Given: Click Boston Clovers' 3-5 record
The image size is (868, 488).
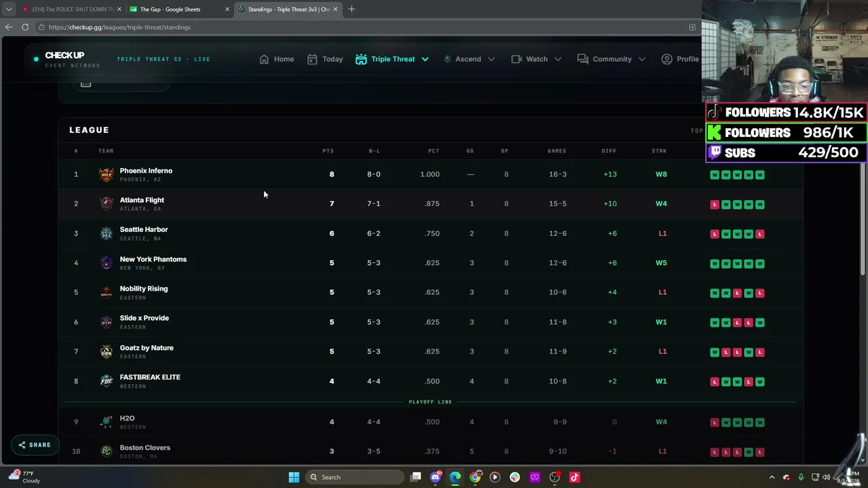Looking at the screenshot, I should coord(374,451).
